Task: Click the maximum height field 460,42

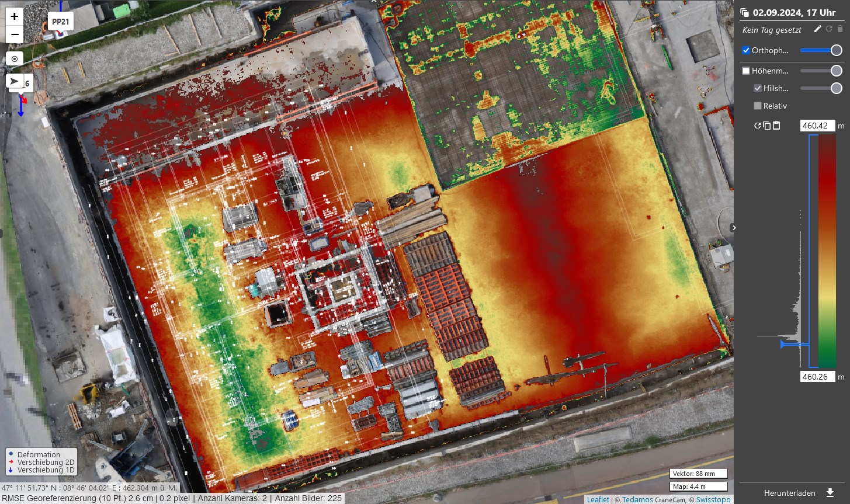Action: tap(817, 126)
